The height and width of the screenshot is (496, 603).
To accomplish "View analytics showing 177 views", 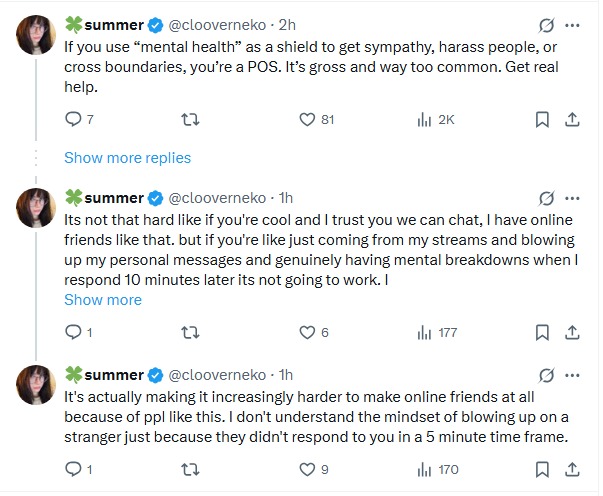I will pos(424,332).
